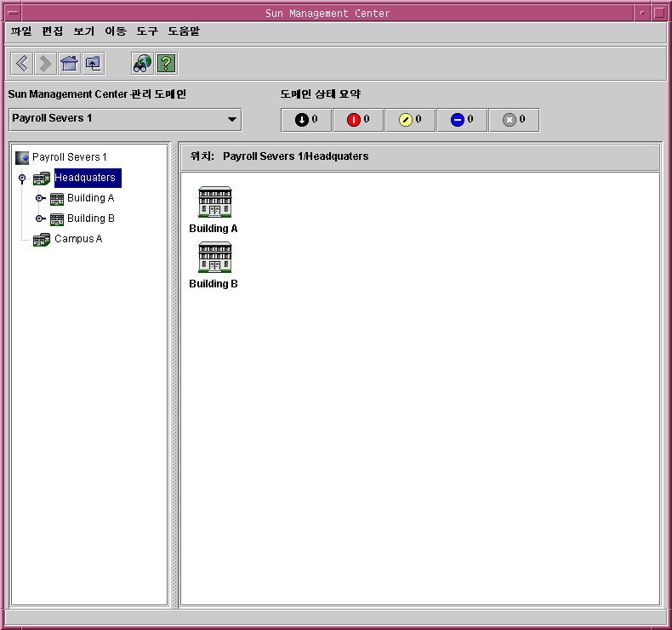Image resolution: width=672 pixels, height=630 pixels.
Task: Click the red critical alarm status button
Action: click(x=358, y=120)
